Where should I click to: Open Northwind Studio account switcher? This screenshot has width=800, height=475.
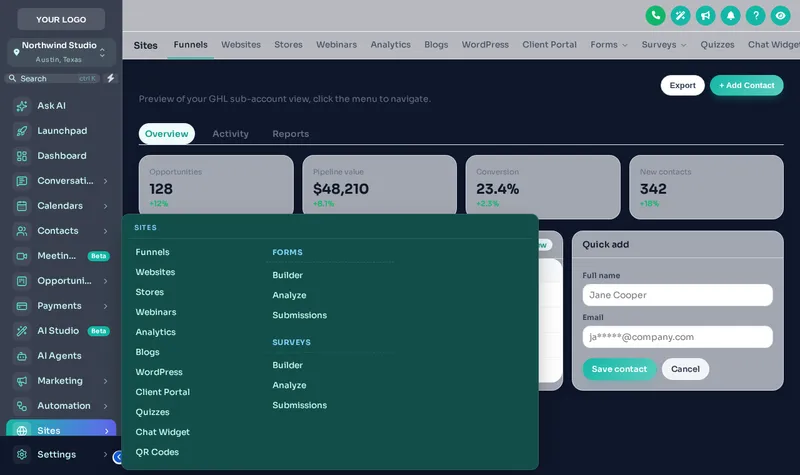tap(61, 52)
